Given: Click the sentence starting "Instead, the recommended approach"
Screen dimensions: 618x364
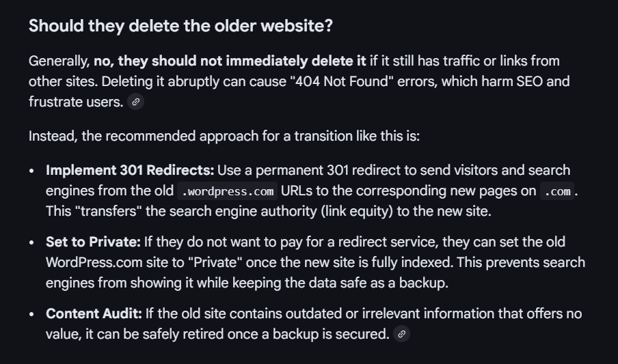Looking at the screenshot, I should pos(224,136).
